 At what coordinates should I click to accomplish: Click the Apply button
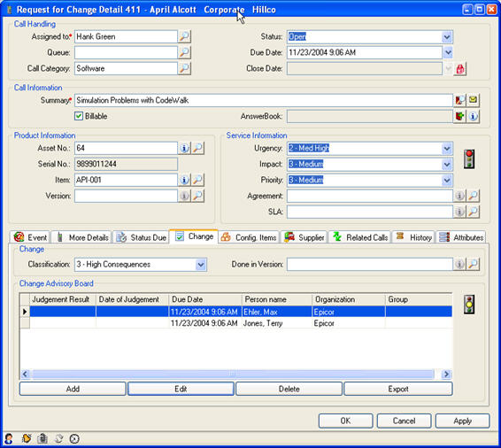pyautogui.click(x=463, y=421)
